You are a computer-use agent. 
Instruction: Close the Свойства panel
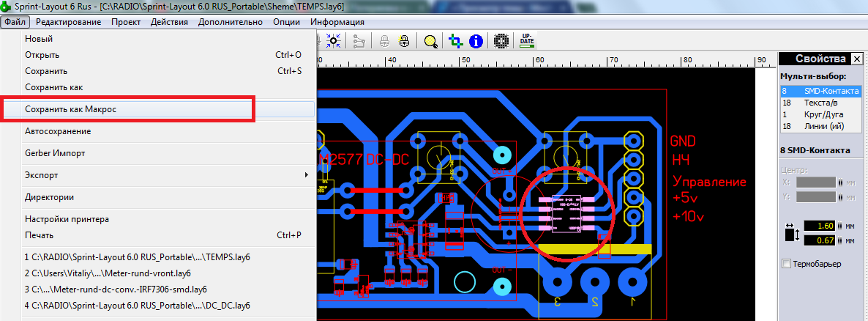[858, 59]
